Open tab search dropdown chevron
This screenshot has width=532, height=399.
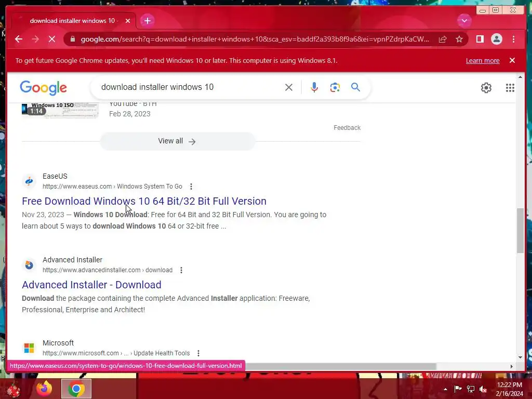464,21
